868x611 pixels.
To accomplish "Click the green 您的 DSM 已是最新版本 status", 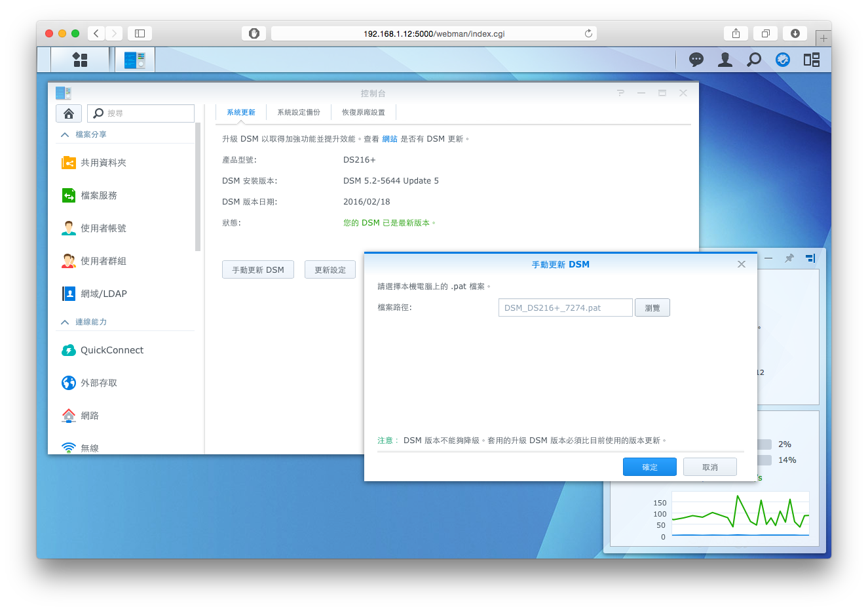I will point(389,223).
